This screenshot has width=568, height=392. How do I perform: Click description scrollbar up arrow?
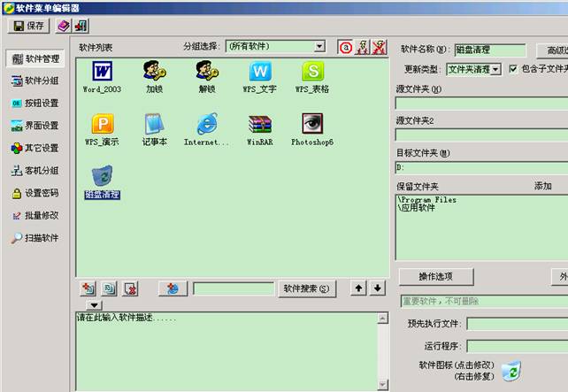(382, 318)
